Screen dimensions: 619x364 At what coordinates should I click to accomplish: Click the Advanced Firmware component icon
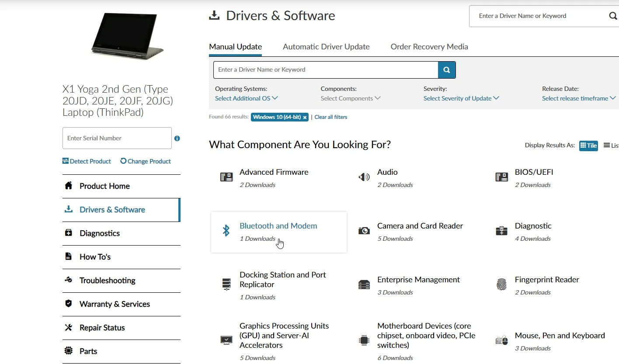pyautogui.click(x=226, y=177)
